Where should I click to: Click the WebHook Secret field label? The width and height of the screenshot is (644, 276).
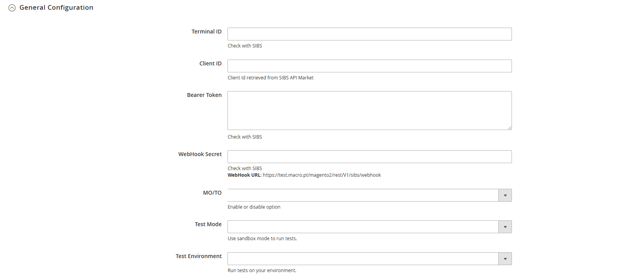pos(200,155)
